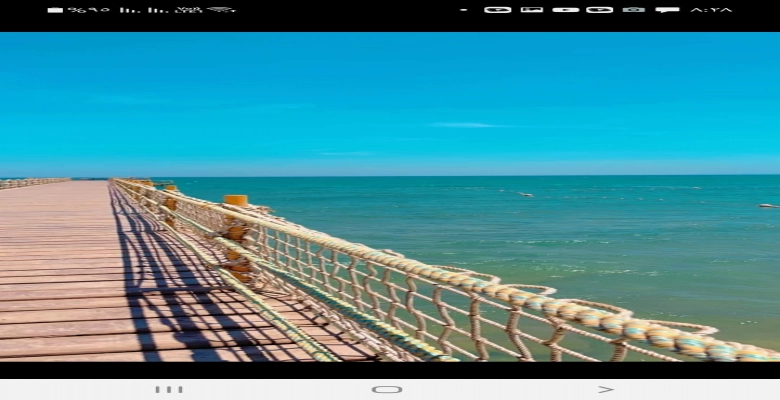Tap the clock time in status bar
Image resolution: width=780 pixels, height=400 pixels.
click(x=711, y=10)
